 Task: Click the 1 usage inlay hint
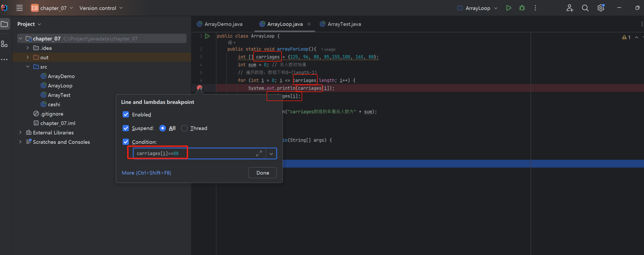pyautogui.click(x=328, y=49)
